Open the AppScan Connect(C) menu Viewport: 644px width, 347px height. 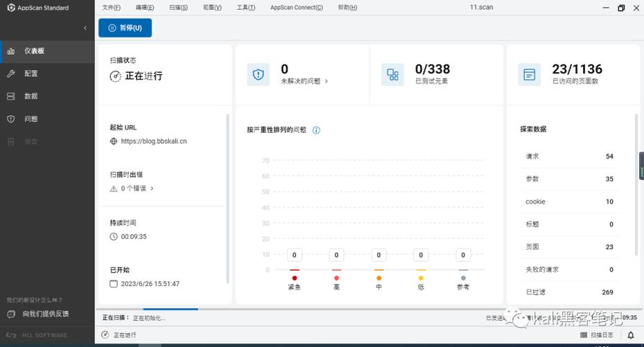(297, 8)
